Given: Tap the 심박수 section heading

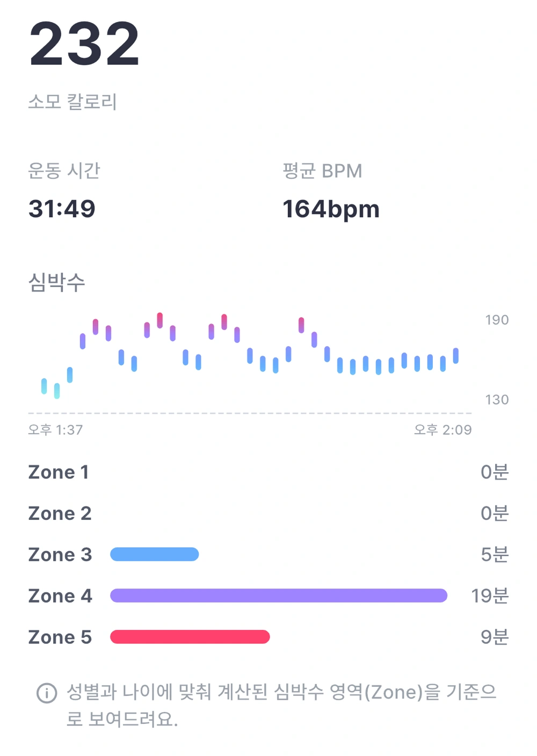Looking at the screenshot, I should point(56,282).
